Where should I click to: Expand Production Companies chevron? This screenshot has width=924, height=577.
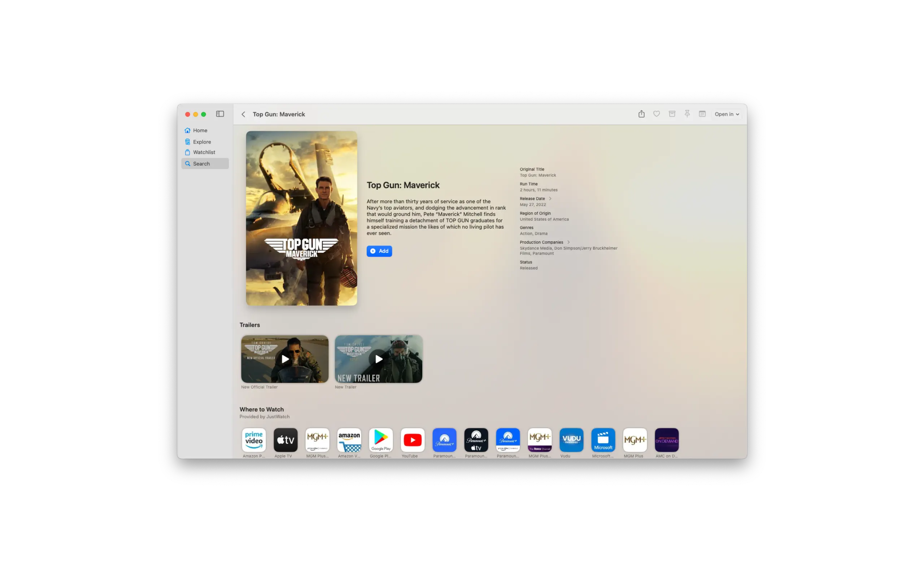point(568,242)
